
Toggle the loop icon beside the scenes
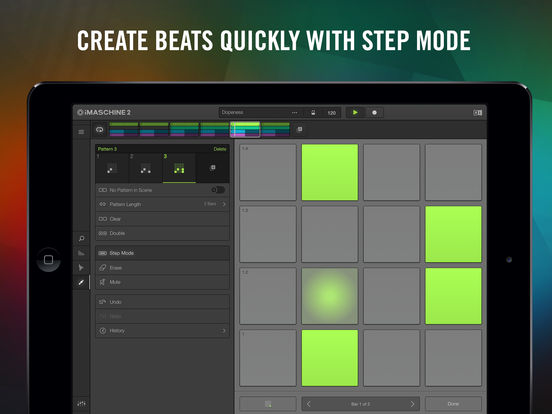pos(100,130)
